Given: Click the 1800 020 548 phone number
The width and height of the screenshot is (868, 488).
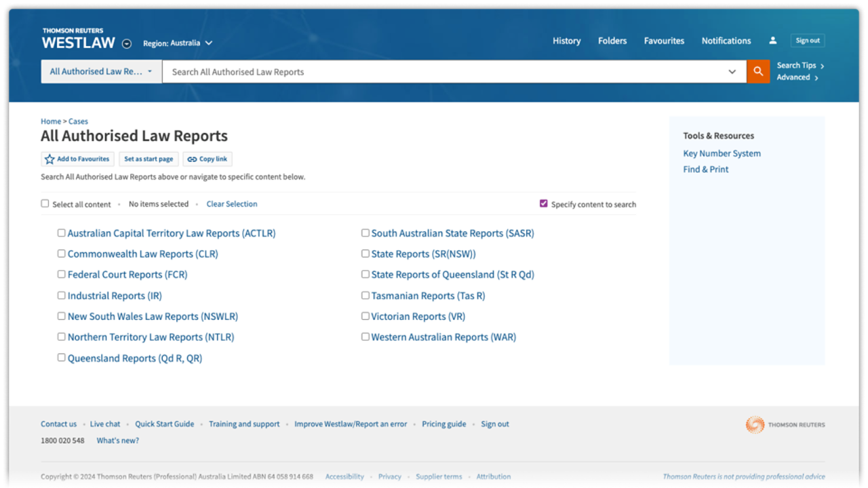Looking at the screenshot, I should 62,441.
